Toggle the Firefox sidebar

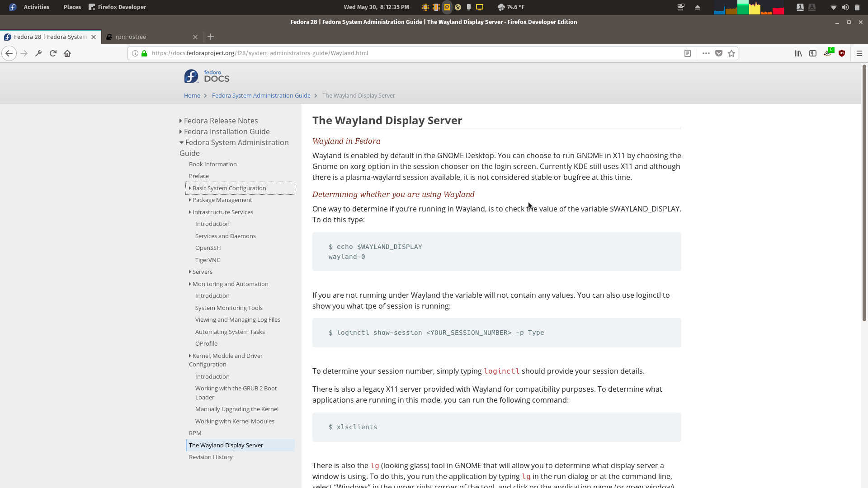813,53
